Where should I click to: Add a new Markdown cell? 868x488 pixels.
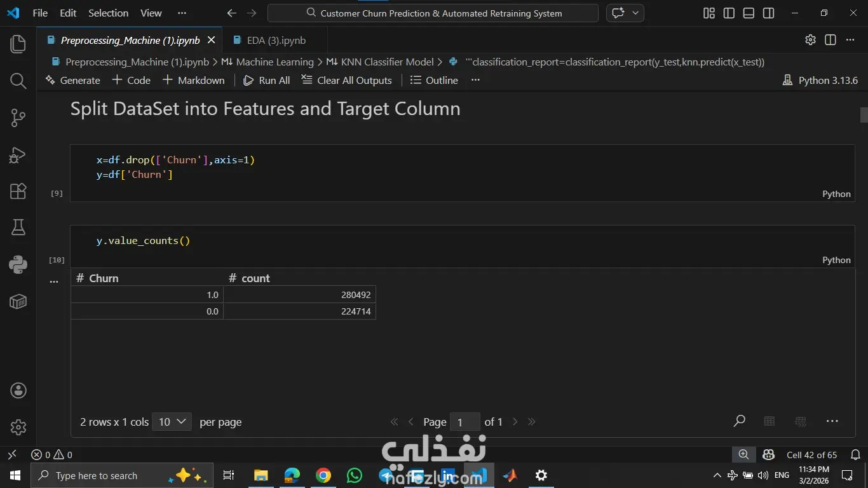pos(194,80)
